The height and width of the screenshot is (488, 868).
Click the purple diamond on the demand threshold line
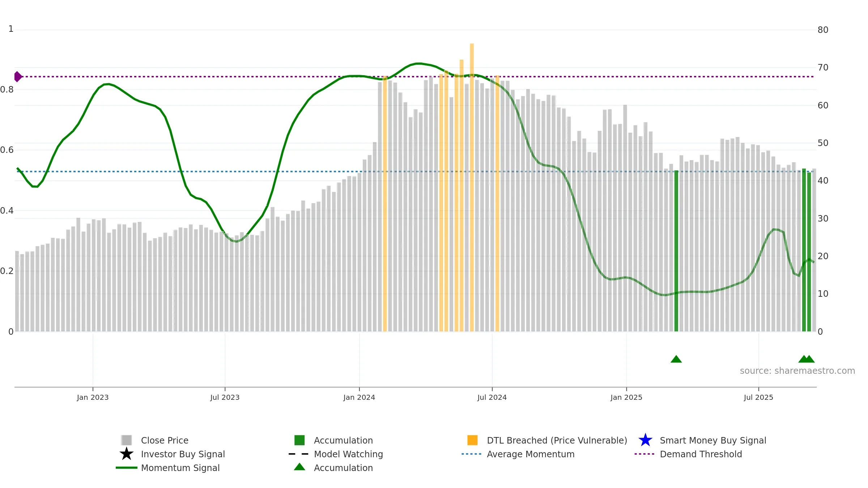click(x=18, y=77)
